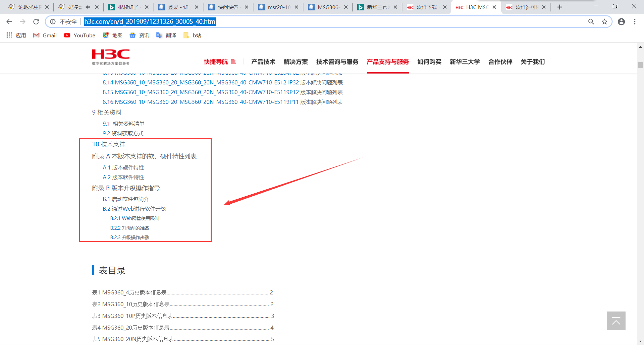Open section 8.16 E5119P11 link

coord(223,102)
